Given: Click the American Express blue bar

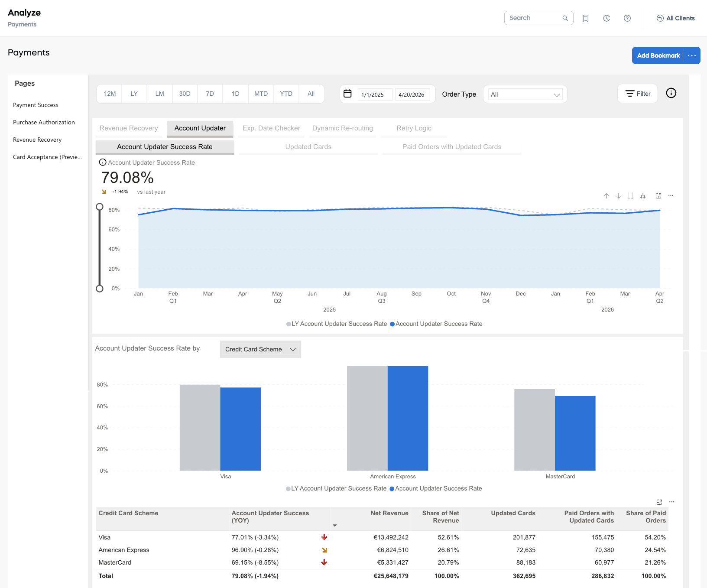Looking at the screenshot, I should [408, 419].
